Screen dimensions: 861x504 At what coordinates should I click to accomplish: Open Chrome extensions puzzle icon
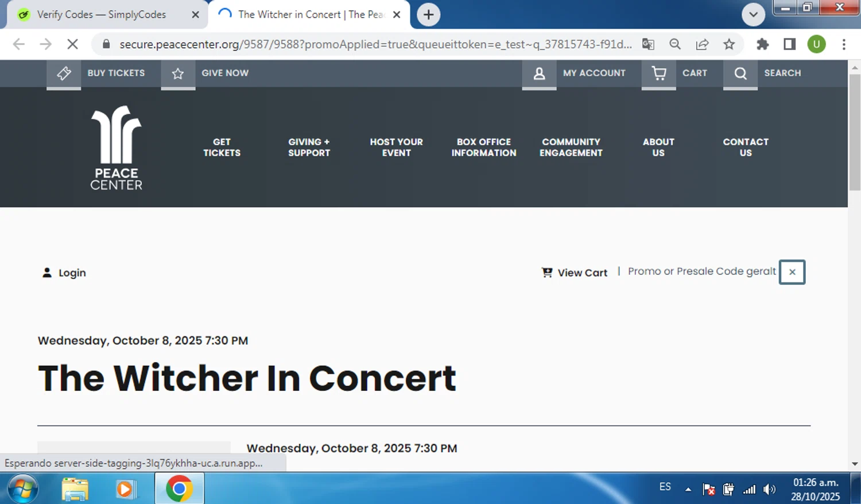pyautogui.click(x=762, y=44)
